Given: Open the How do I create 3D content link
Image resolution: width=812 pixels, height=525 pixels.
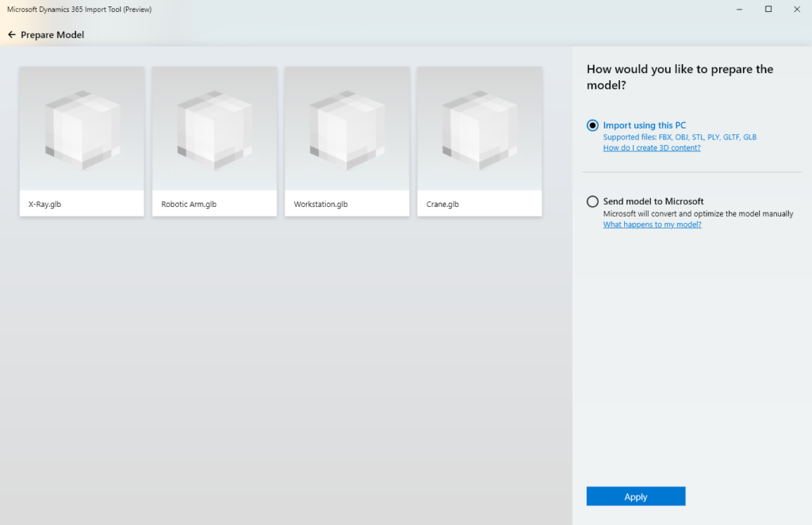Looking at the screenshot, I should tap(652, 148).
